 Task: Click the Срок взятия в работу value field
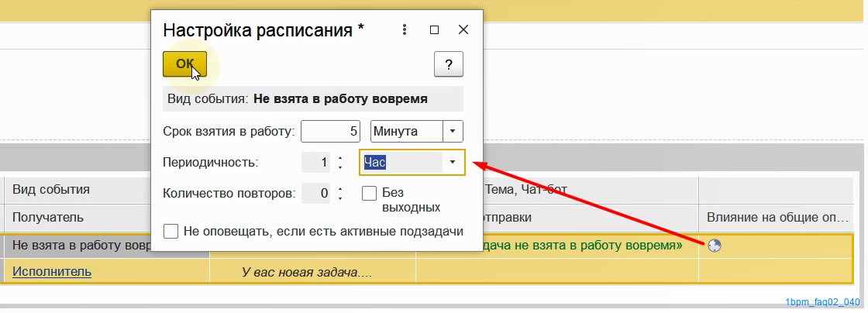pyautogui.click(x=330, y=132)
